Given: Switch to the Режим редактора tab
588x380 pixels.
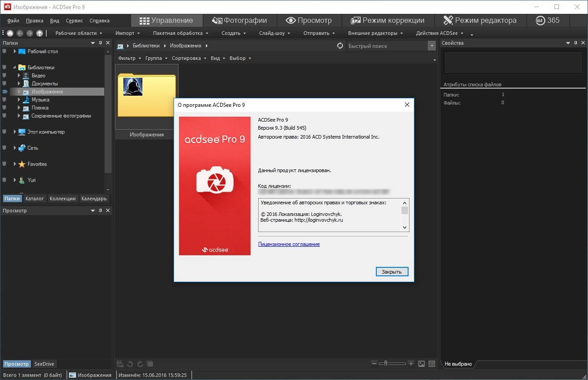Looking at the screenshot, I should [480, 20].
